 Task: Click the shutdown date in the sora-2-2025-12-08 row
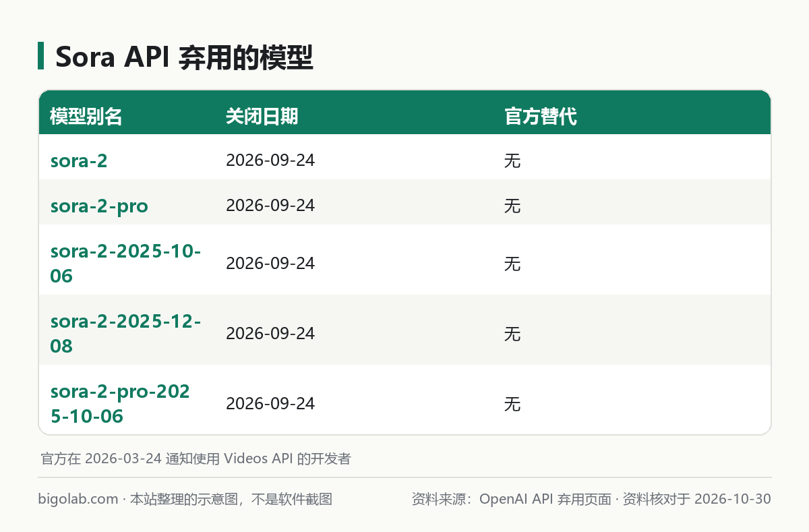[270, 334]
